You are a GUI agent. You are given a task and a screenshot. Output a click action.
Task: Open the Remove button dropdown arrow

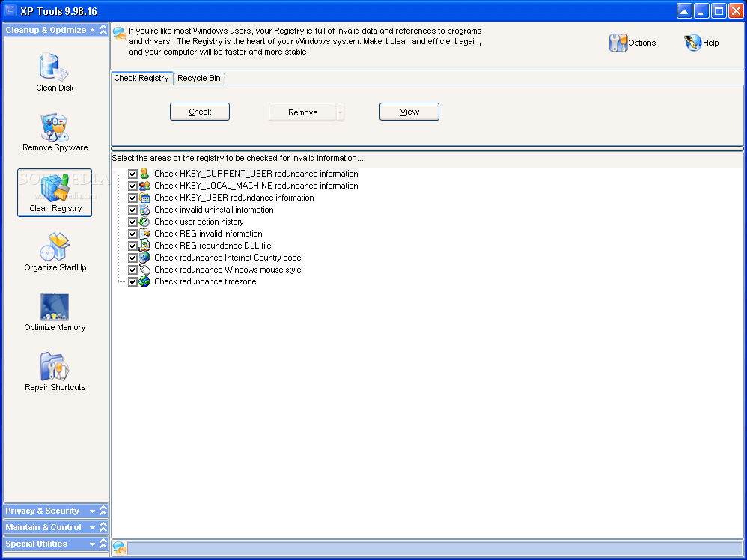[x=340, y=112]
